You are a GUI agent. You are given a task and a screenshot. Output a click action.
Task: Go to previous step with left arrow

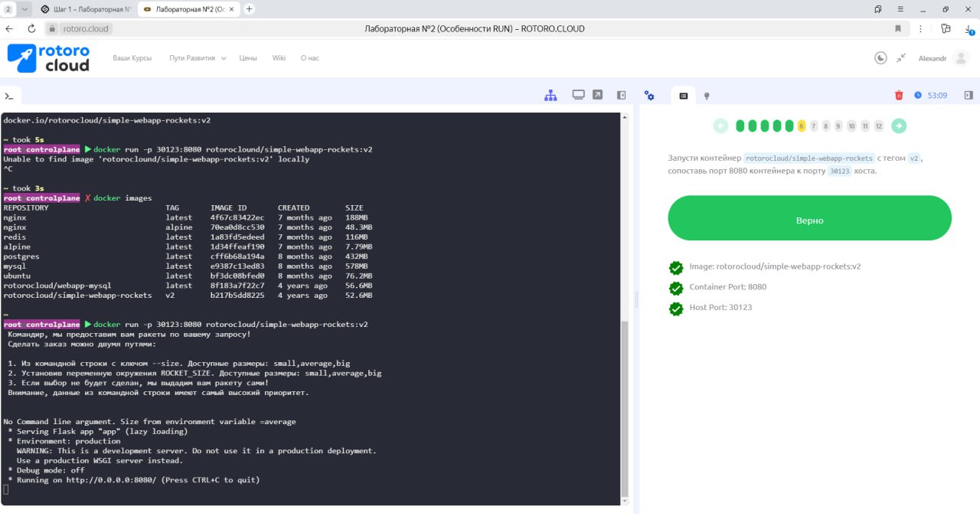[x=720, y=126]
